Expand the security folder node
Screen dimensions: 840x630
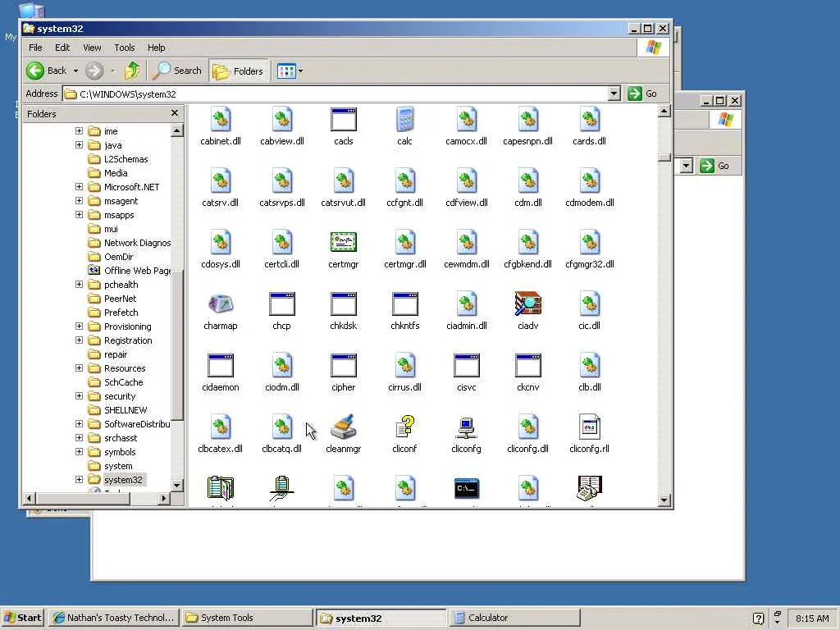click(79, 395)
